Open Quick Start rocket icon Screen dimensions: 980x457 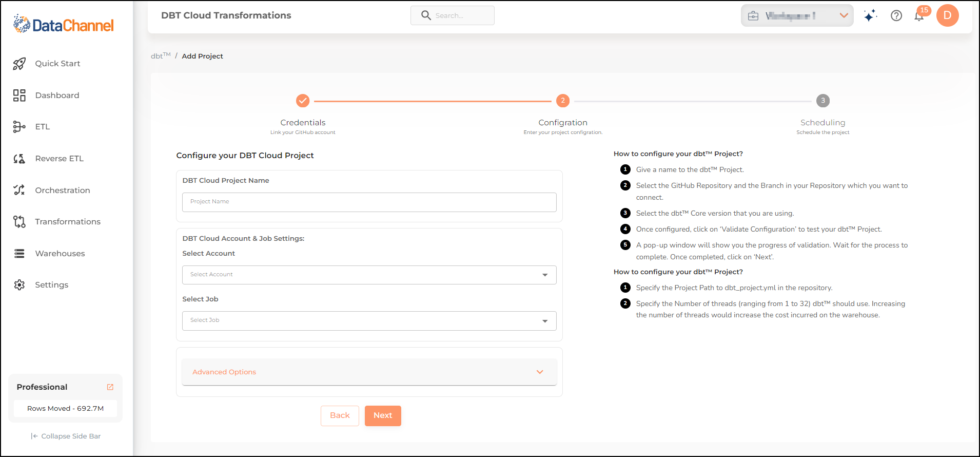point(19,64)
